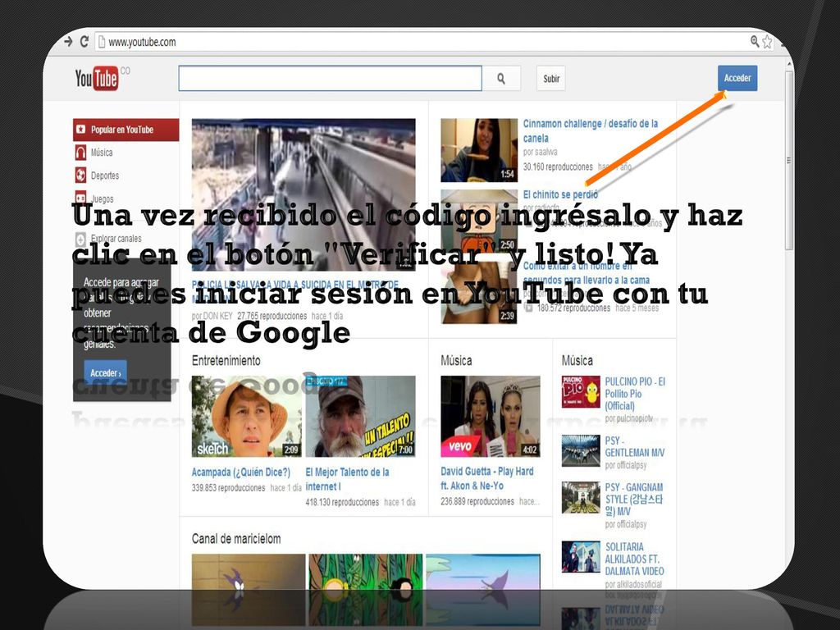Open David Guetta - Play Hard link
The width and height of the screenshot is (840, 630).
[x=487, y=478]
